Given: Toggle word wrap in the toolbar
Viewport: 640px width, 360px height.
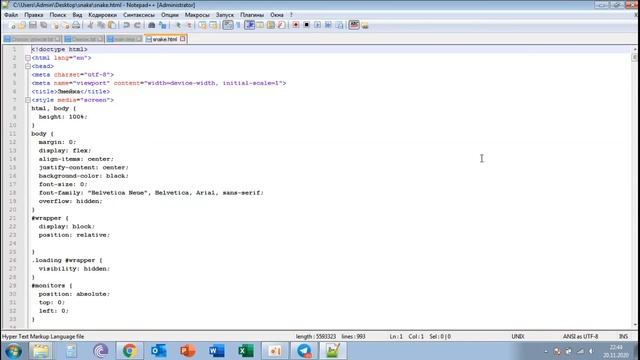Looking at the screenshot, I should [228, 25].
